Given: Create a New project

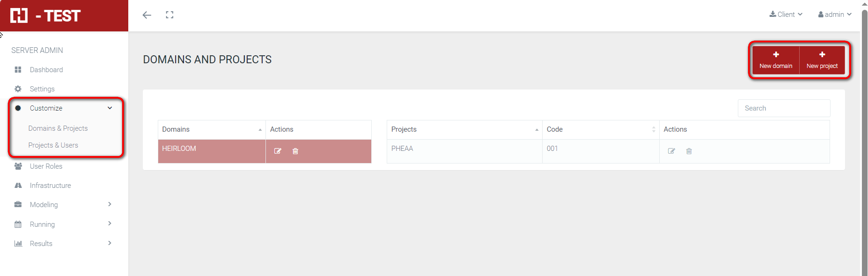Looking at the screenshot, I should (x=822, y=60).
